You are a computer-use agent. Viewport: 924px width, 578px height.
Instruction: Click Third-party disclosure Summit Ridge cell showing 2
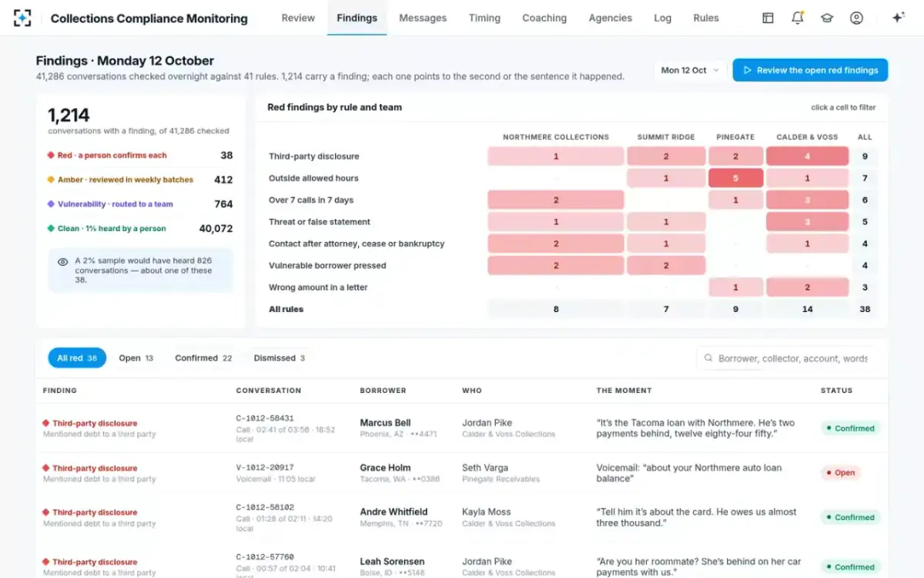click(x=666, y=156)
